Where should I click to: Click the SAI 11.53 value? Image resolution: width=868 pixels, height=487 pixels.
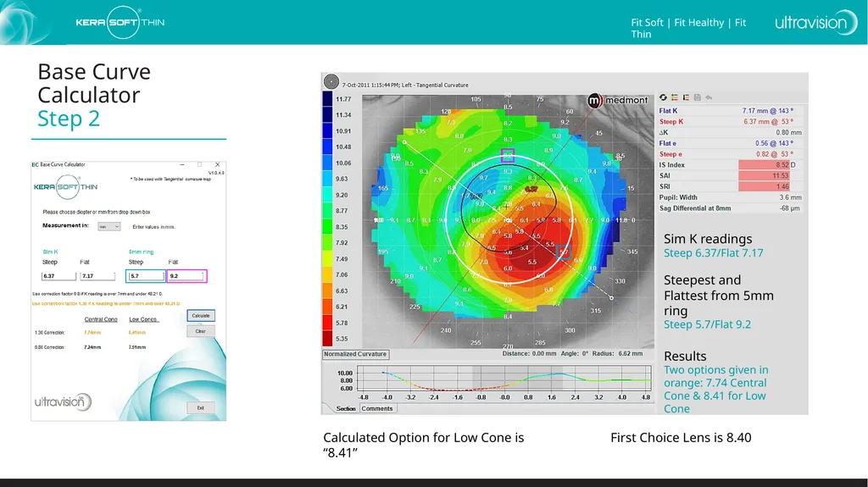tap(764, 175)
